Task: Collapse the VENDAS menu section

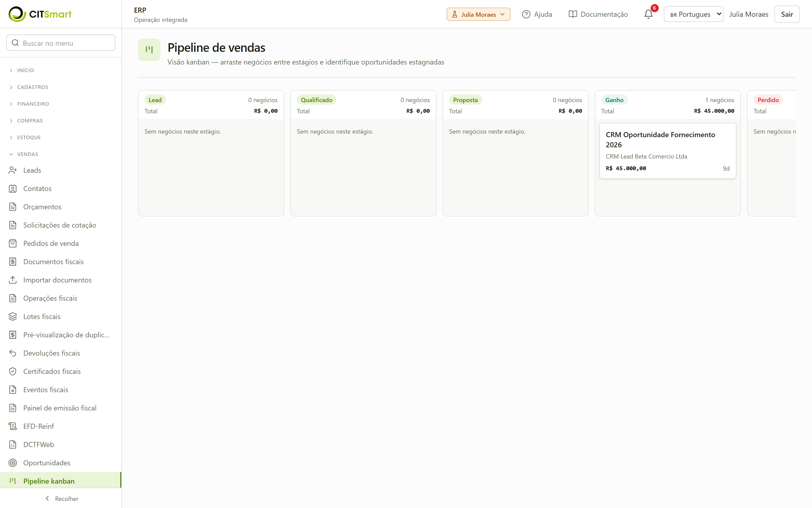Action: [60, 154]
